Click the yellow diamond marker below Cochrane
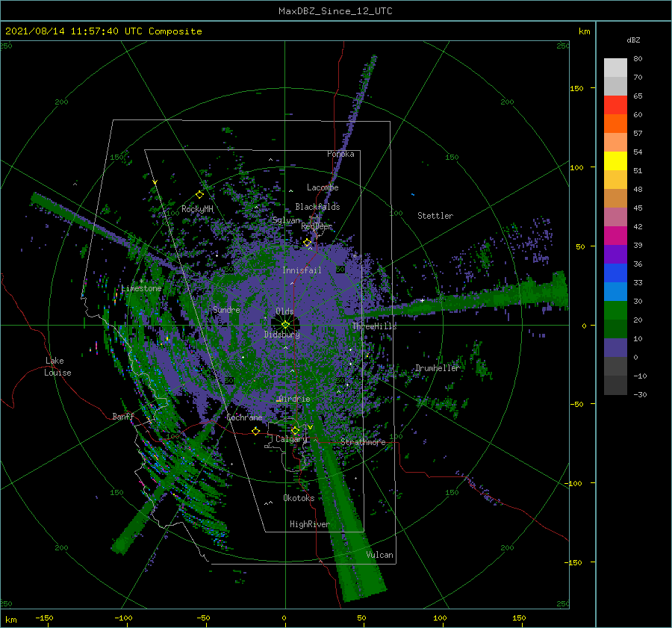Screen dimensions: 672x628 256,431
